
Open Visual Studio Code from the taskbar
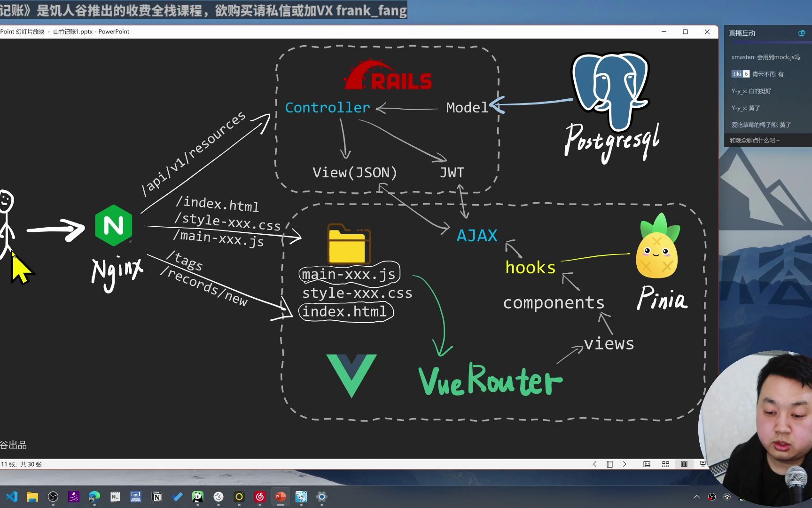12,497
